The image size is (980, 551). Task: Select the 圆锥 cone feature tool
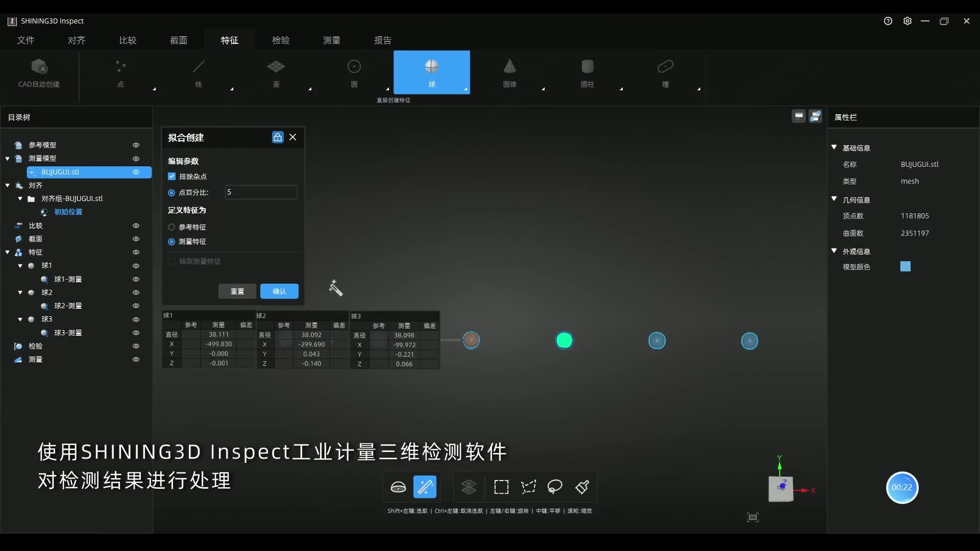point(509,72)
